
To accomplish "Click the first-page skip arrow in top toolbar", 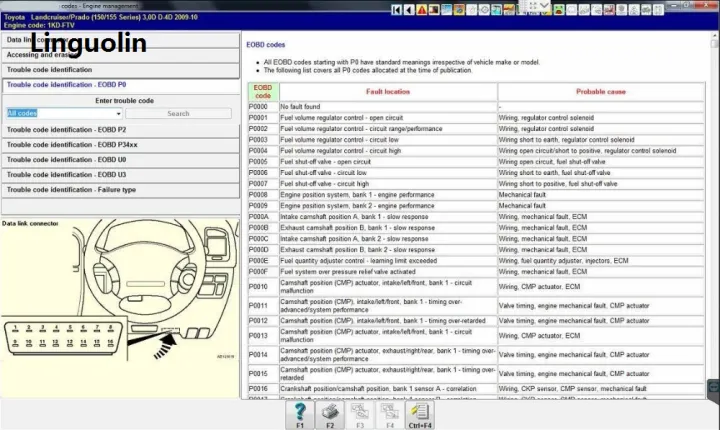I will pyautogui.click(x=397, y=10).
